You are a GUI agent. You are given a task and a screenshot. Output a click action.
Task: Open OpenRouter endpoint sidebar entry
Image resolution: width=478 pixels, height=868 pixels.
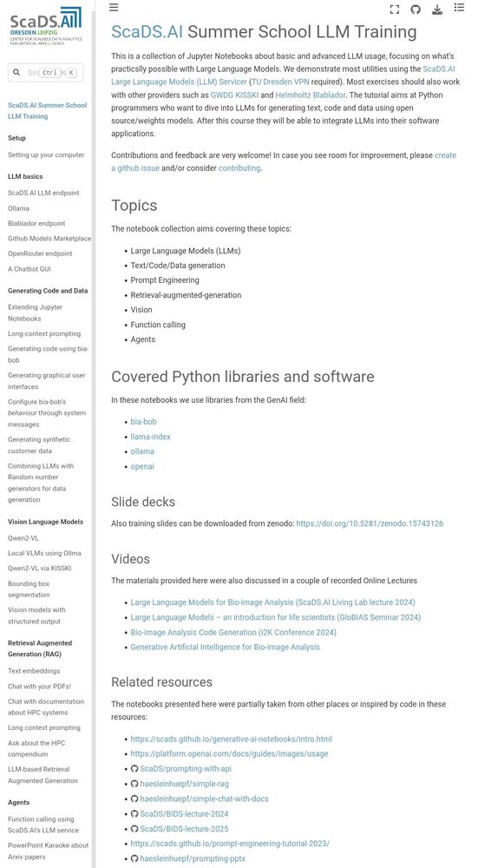point(40,253)
